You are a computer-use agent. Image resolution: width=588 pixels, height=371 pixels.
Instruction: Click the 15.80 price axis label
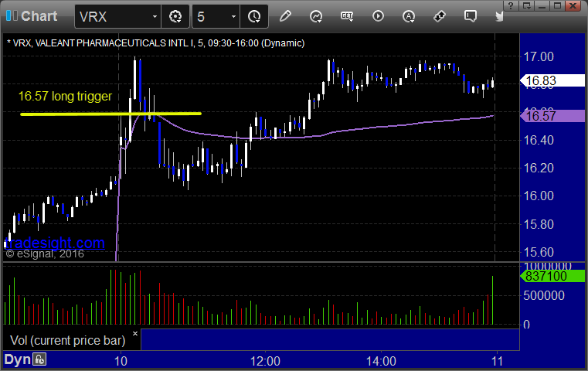pyautogui.click(x=539, y=224)
